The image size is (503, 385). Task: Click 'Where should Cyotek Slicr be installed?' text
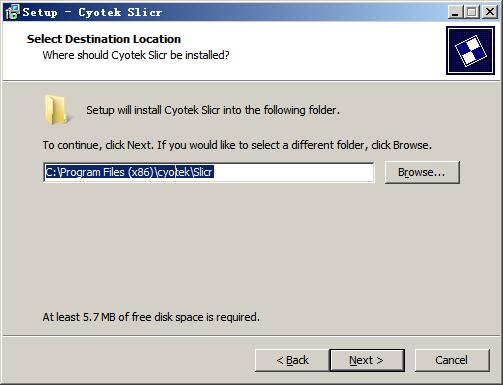[x=136, y=55]
